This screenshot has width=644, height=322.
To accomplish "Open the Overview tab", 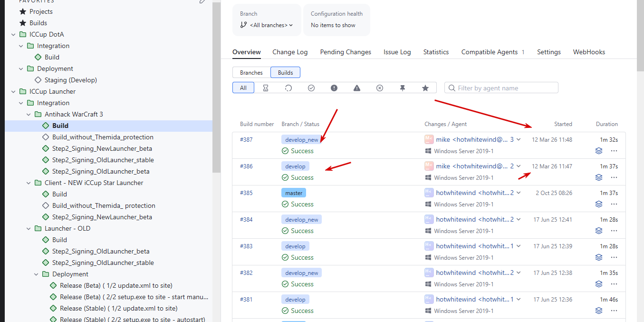I will (x=247, y=52).
